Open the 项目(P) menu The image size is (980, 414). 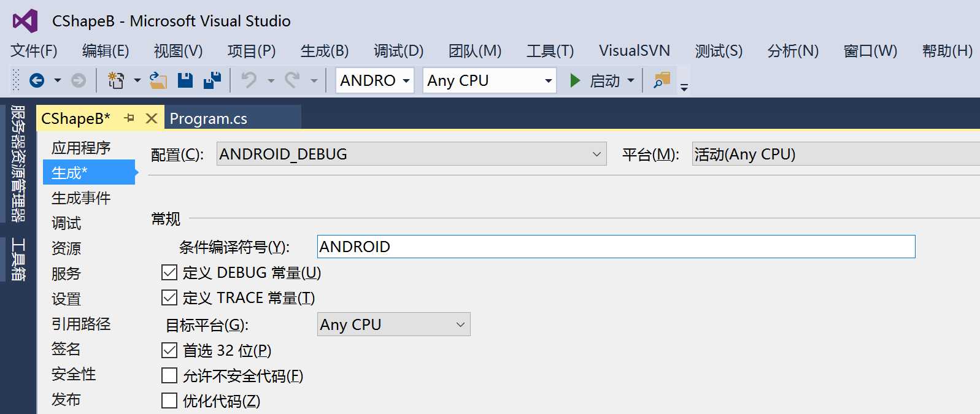coord(252,51)
